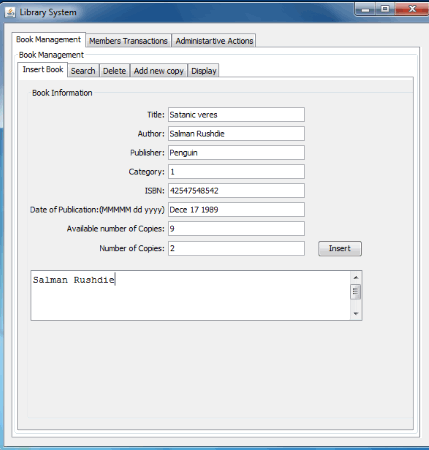Click the Number of Copies field
The width and height of the screenshot is (429, 450).
[236, 248]
